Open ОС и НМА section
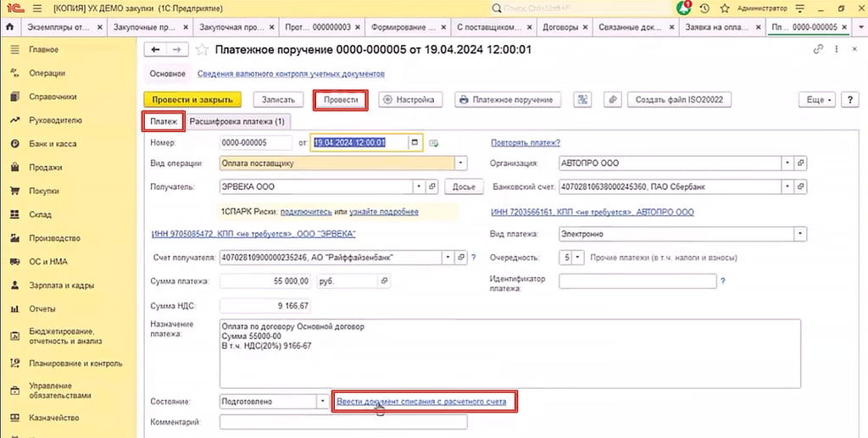This screenshot has height=438, width=868. [x=47, y=262]
